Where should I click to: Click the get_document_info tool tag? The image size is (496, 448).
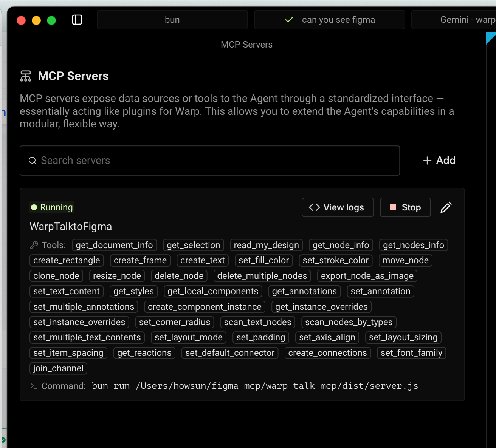(115, 245)
